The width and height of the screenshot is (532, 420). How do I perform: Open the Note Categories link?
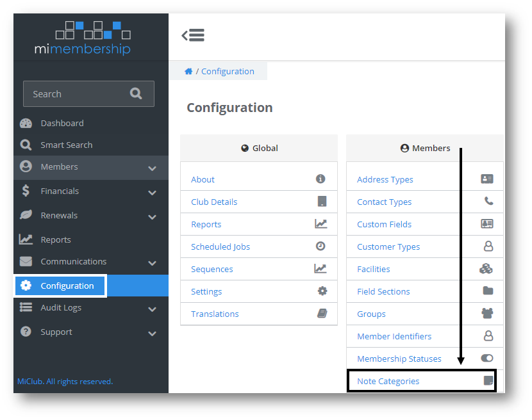tap(388, 380)
